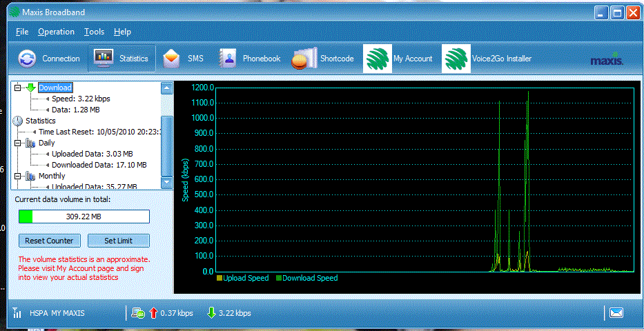
Task: Open the Phonebook icon
Action: click(x=226, y=59)
